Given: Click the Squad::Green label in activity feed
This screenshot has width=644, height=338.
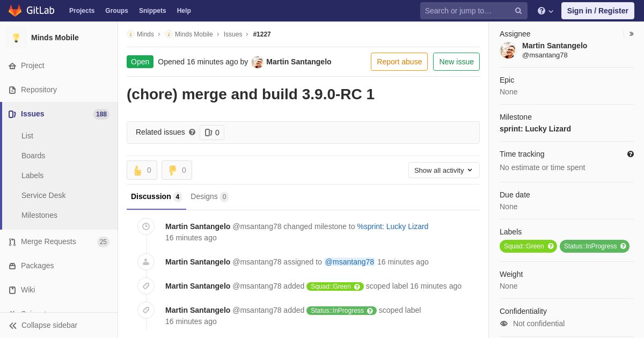Looking at the screenshot, I should [x=335, y=286].
